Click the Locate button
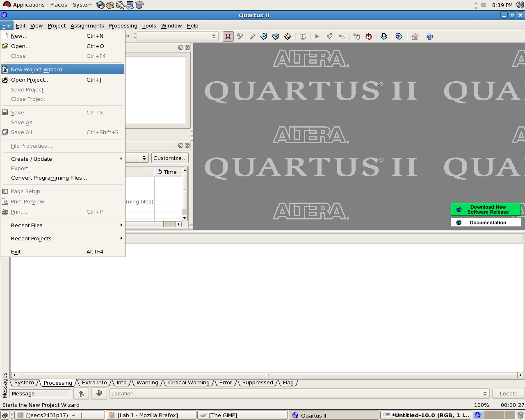525x420 pixels. (x=509, y=393)
